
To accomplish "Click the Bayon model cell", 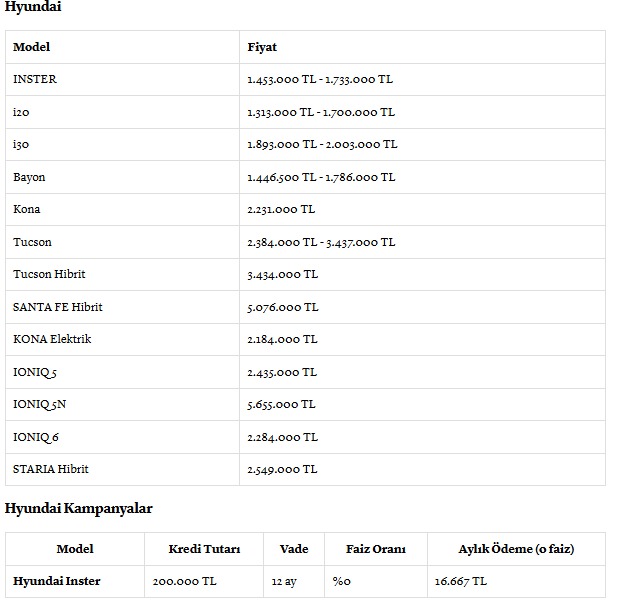I will [x=29, y=177].
